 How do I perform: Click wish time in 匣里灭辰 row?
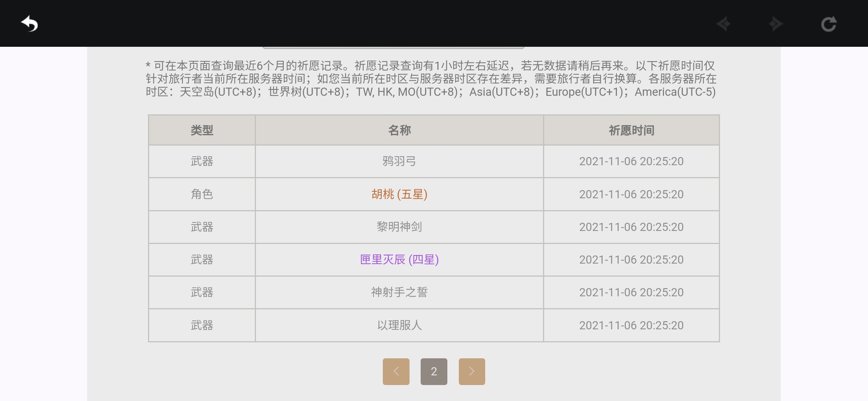pos(631,260)
